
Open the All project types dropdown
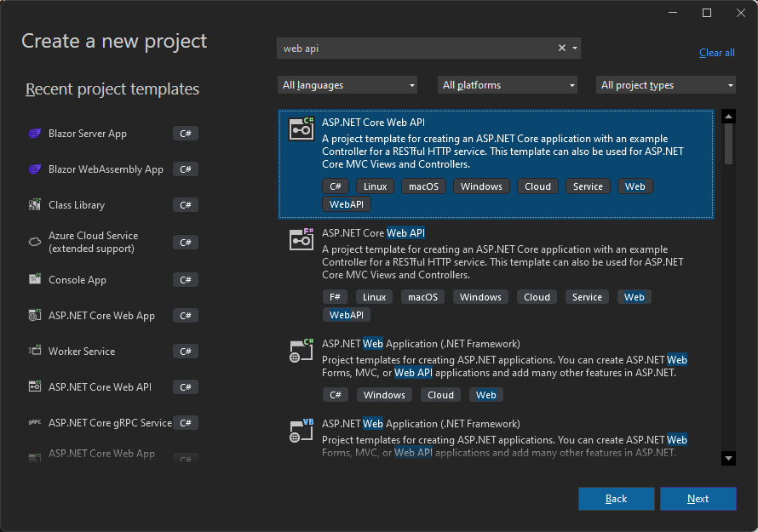pyautogui.click(x=666, y=85)
